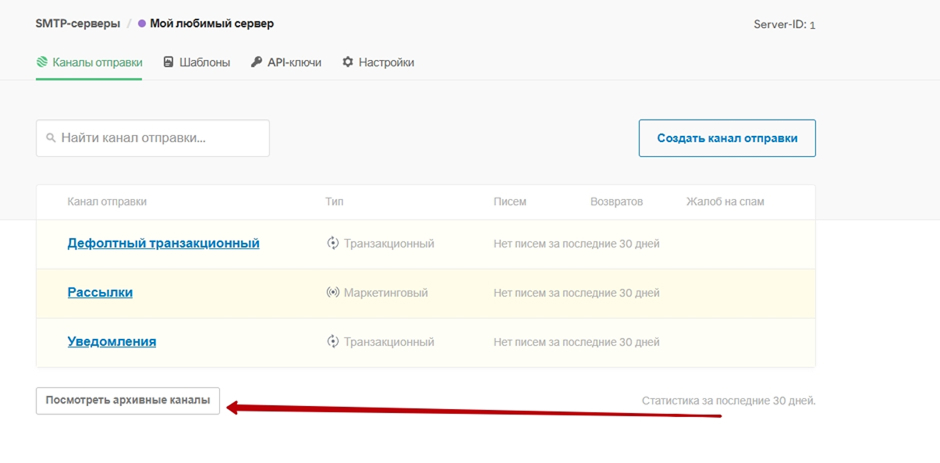Click Посмотреть архивные каналы button
Viewport: 940px width, 463px height.
(x=128, y=400)
